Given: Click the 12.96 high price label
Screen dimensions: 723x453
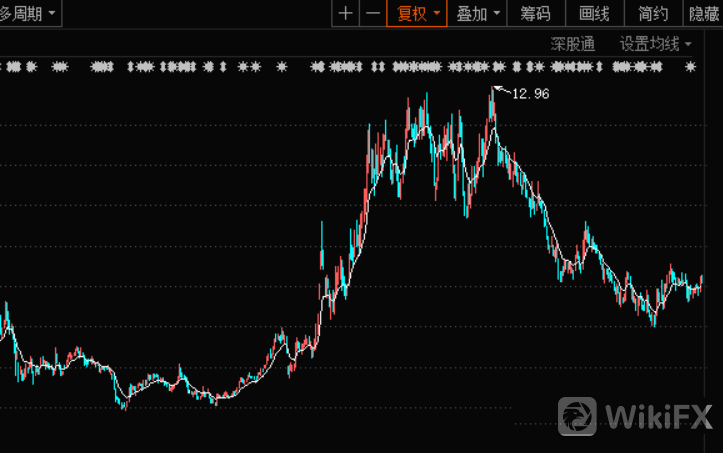Looking at the screenshot, I should (530, 93).
